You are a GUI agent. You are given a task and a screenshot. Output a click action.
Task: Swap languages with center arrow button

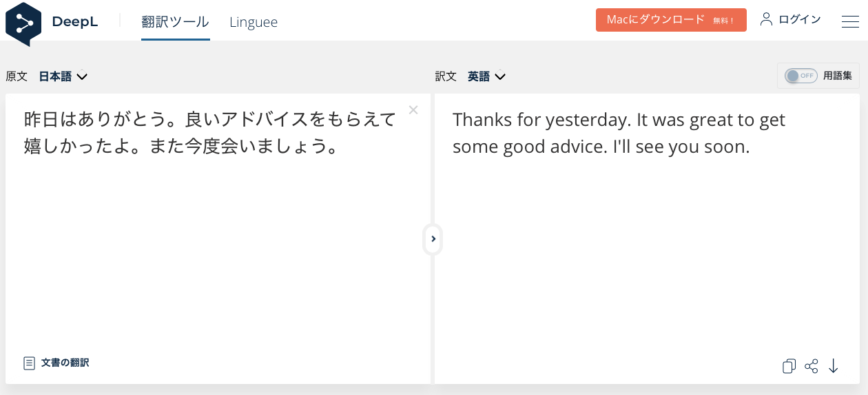click(433, 239)
